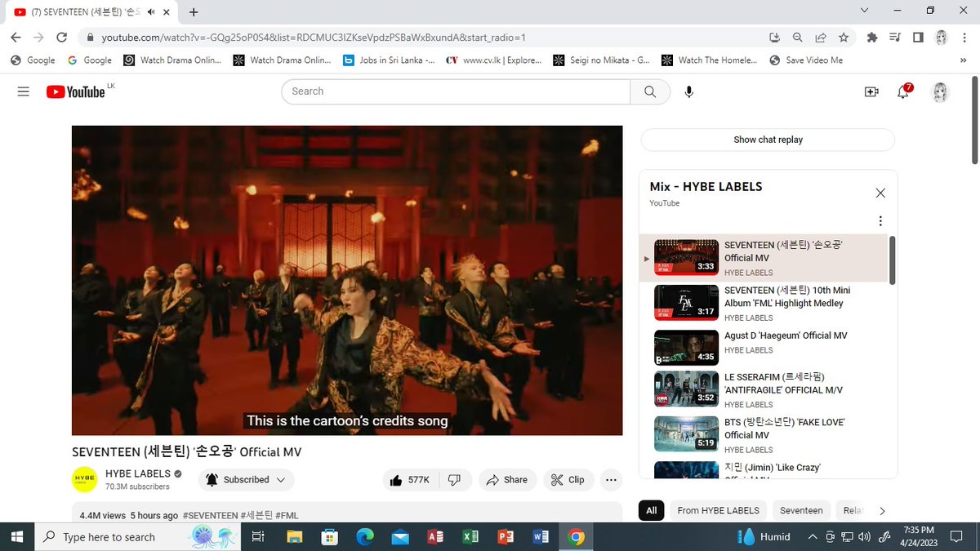The image size is (980, 551).
Task: Open the 'Seigi no Mikata' bookmark
Action: (601, 60)
